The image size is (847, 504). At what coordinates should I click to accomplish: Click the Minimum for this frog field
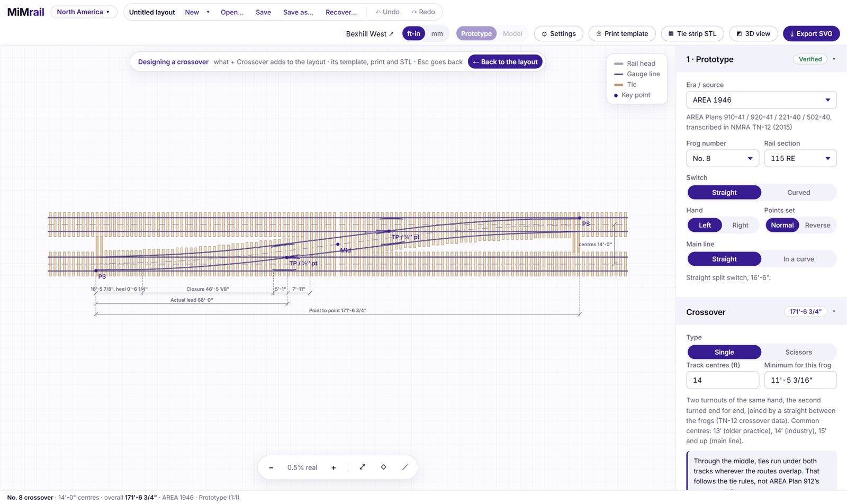[x=800, y=380]
